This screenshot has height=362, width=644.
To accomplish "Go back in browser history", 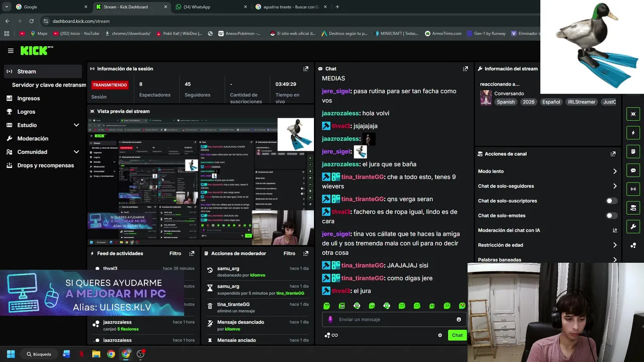I will (7, 21).
